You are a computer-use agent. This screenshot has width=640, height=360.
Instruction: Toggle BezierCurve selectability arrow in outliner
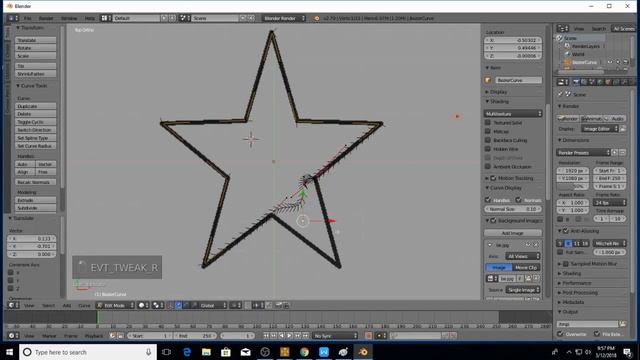[618, 62]
